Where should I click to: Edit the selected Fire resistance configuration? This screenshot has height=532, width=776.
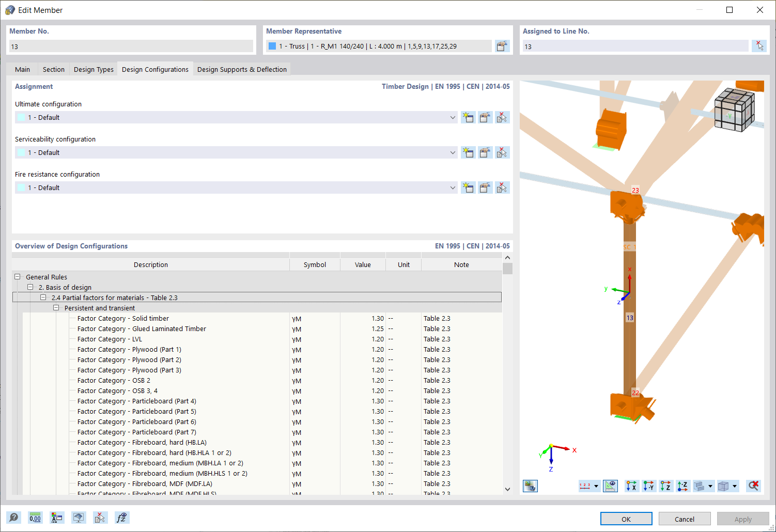click(485, 187)
